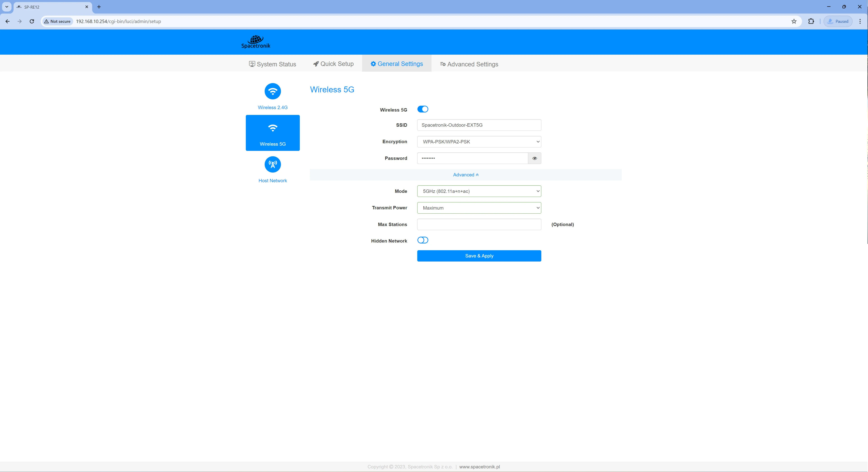Close the SP-RE12 browser tab

(87, 7)
